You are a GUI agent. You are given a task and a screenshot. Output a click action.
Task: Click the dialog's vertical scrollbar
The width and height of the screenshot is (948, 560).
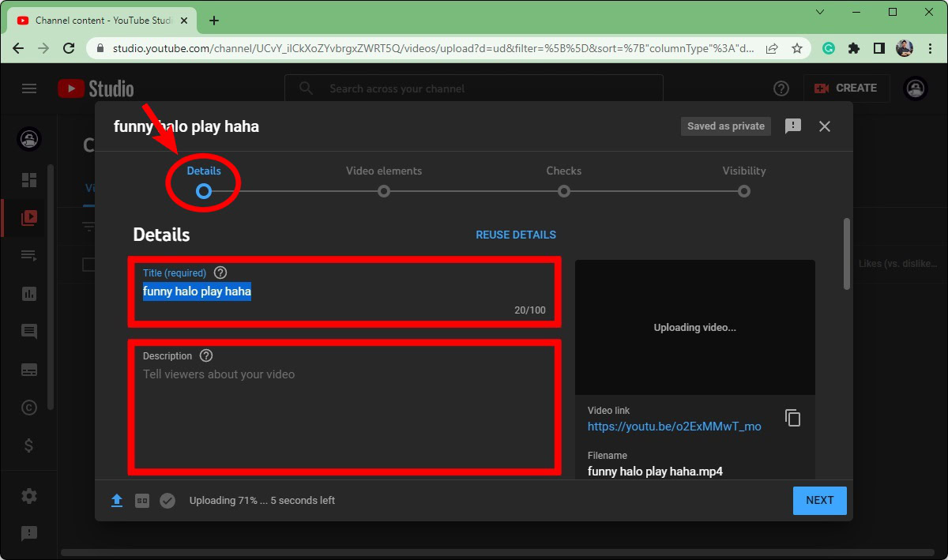pos(848,254)
